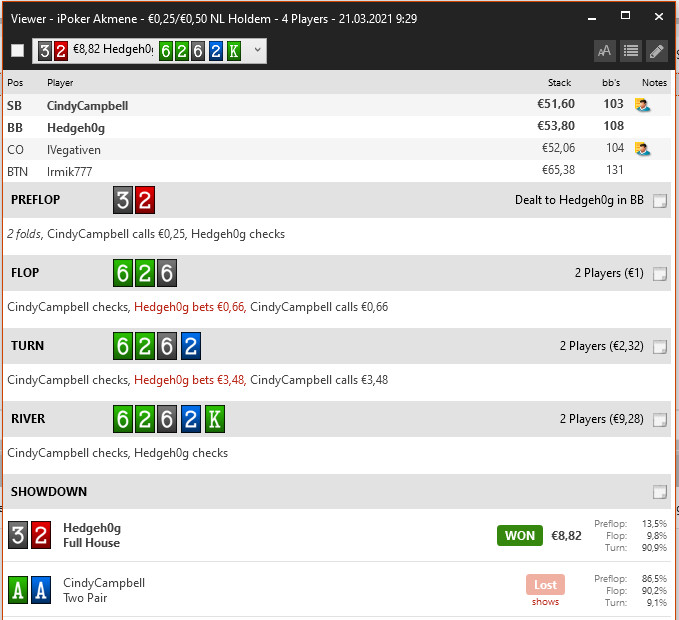679x620 pixels.
Task: Click Hedgeh0g's stack value €53,80
Action: coord(556,126)
